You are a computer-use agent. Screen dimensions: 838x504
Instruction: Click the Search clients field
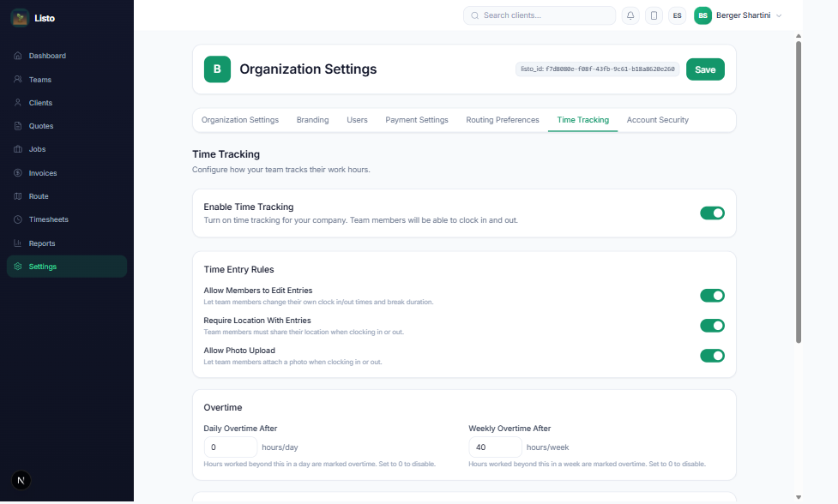click(x=540, y=15)
